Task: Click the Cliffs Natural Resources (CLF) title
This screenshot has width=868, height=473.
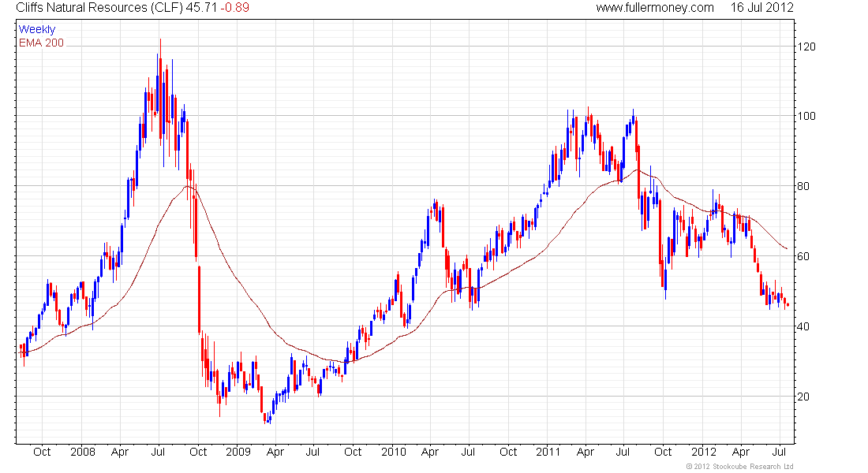Action: [99, 8]
